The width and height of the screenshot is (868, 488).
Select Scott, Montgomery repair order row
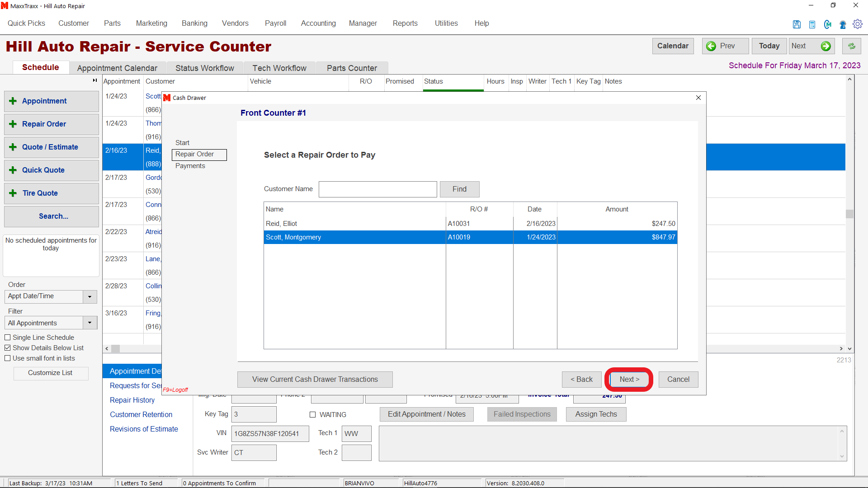click(x=470, y=237)
